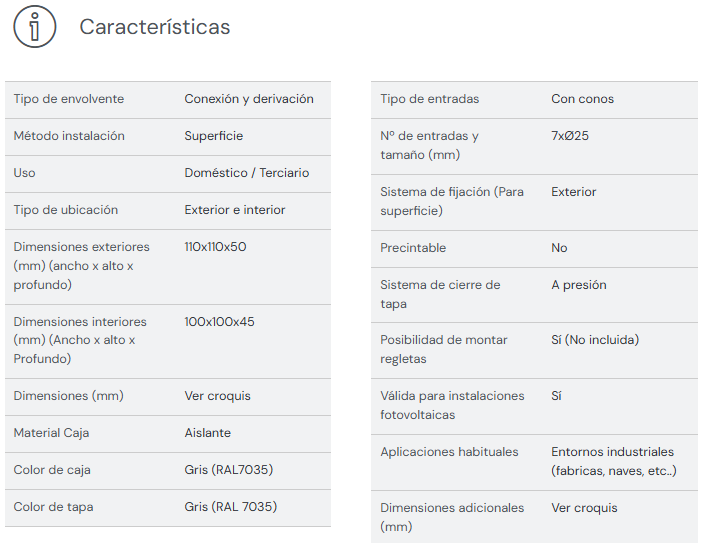Click the info icon beside Características
Viewport: 704px width, 543px height.
(35, 27)
